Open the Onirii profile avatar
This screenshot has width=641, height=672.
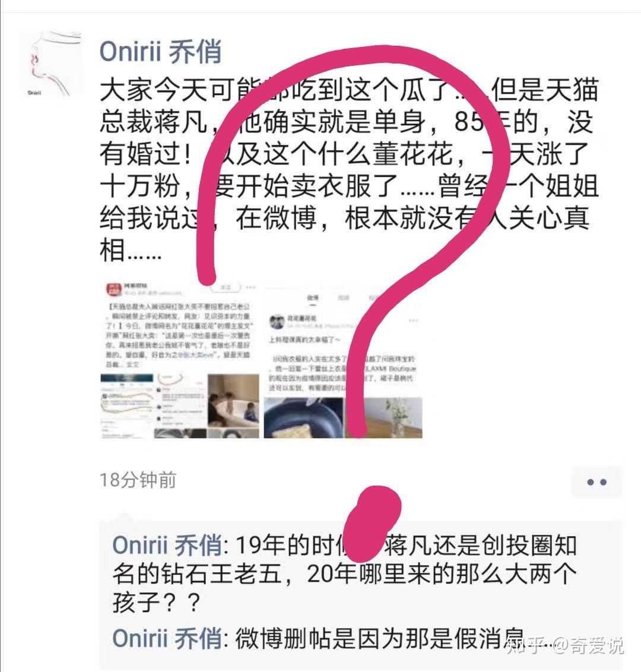pos(50,64)
